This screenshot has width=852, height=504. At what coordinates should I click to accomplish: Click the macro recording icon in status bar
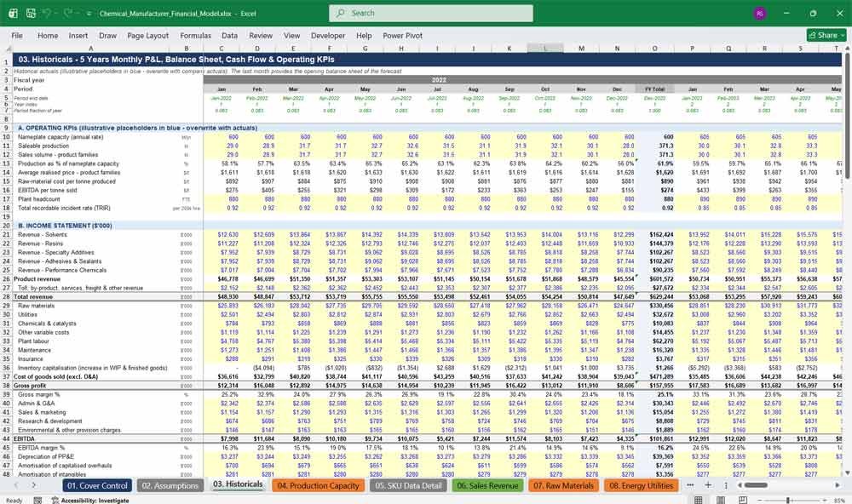[x=37, y=501]
